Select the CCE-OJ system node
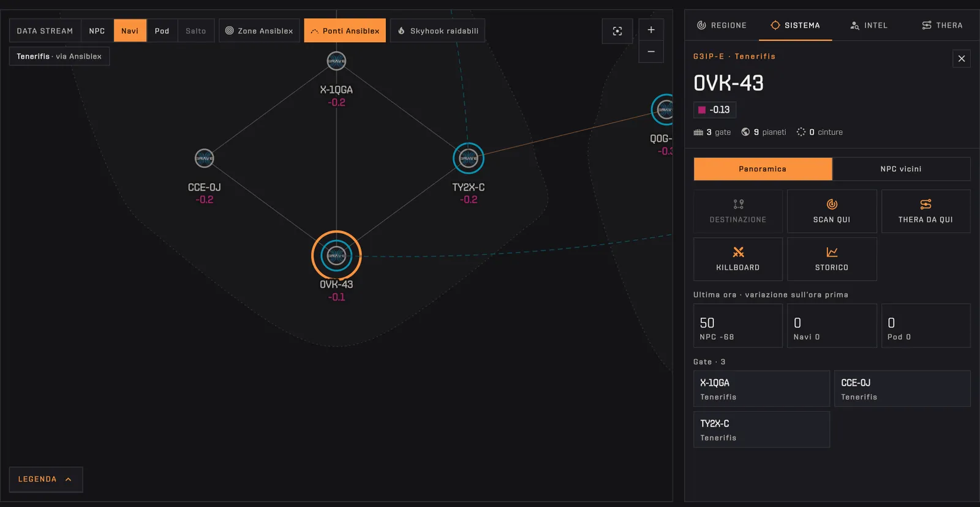Screen dimensions: 980x507 (205, 159)
